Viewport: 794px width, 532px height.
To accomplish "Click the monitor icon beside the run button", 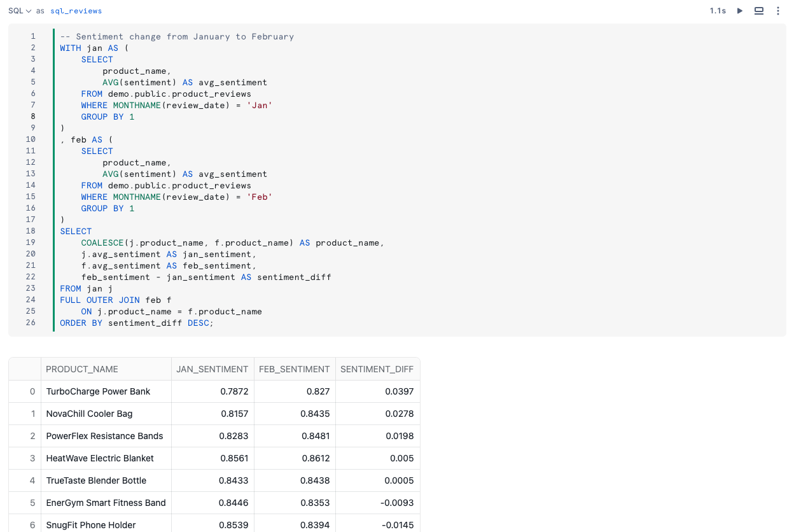I will [758, 11].
